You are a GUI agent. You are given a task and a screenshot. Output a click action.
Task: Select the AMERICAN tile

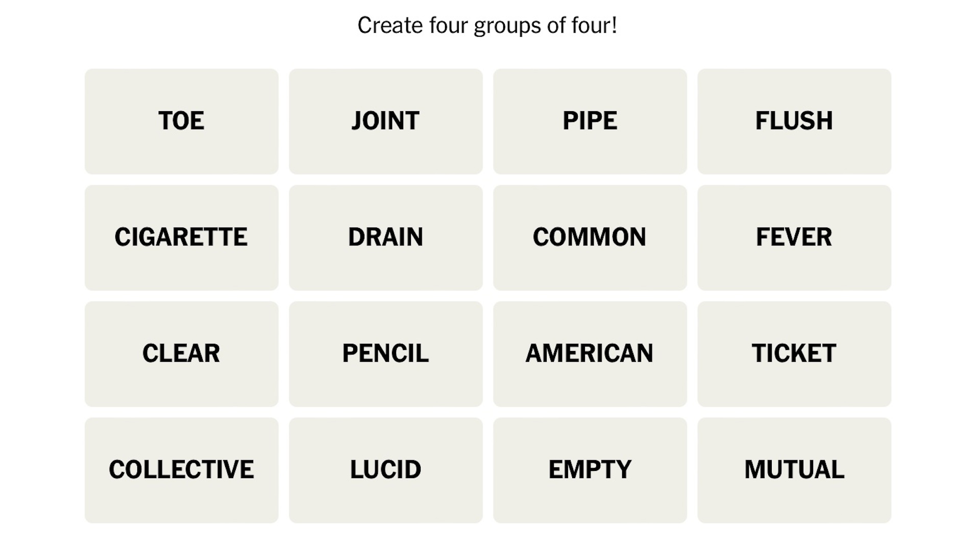coord(590,353)
